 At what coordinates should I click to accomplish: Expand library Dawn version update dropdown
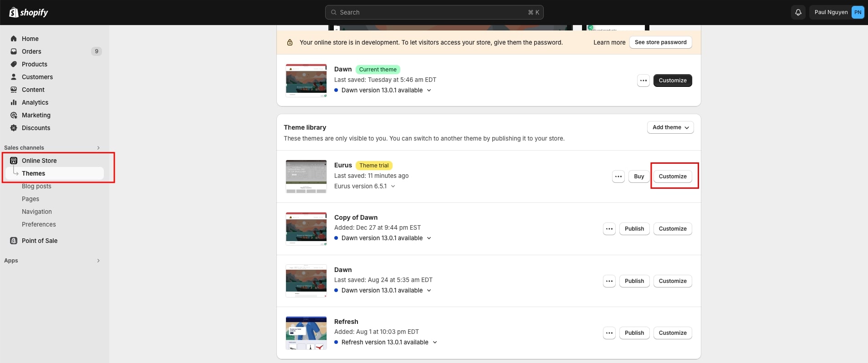429,290
